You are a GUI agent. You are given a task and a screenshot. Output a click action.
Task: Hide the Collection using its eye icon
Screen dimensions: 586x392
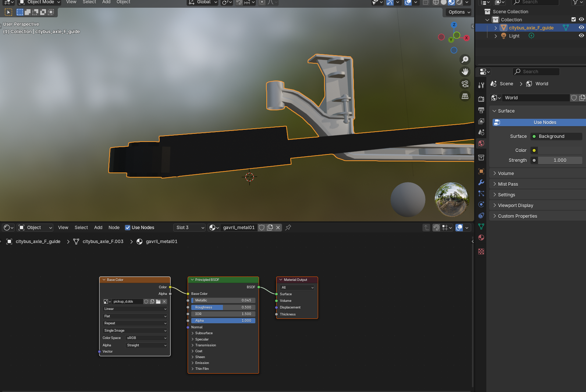tap(581, 19)
